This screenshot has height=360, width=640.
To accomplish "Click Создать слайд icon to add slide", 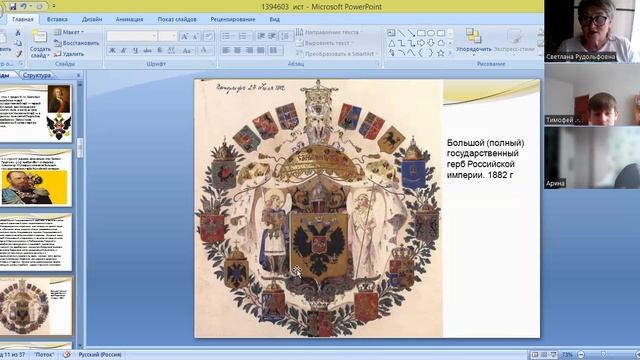I will pos(40,37).
